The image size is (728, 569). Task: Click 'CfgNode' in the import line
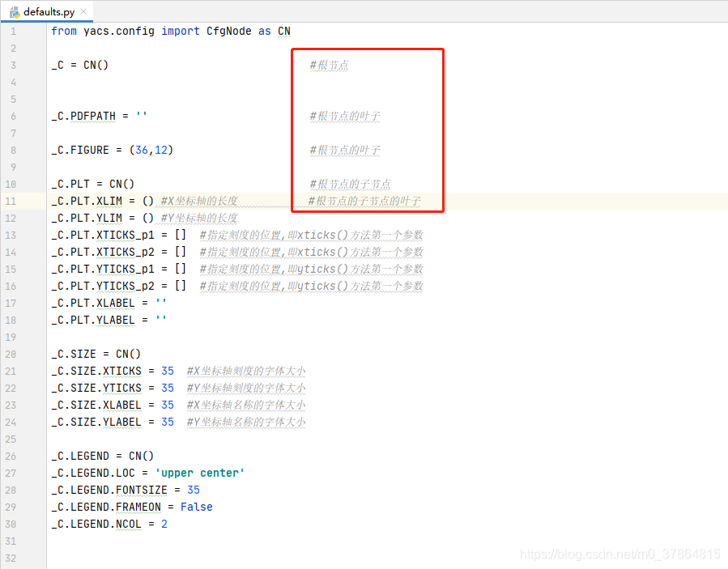(x=229, y=31)
